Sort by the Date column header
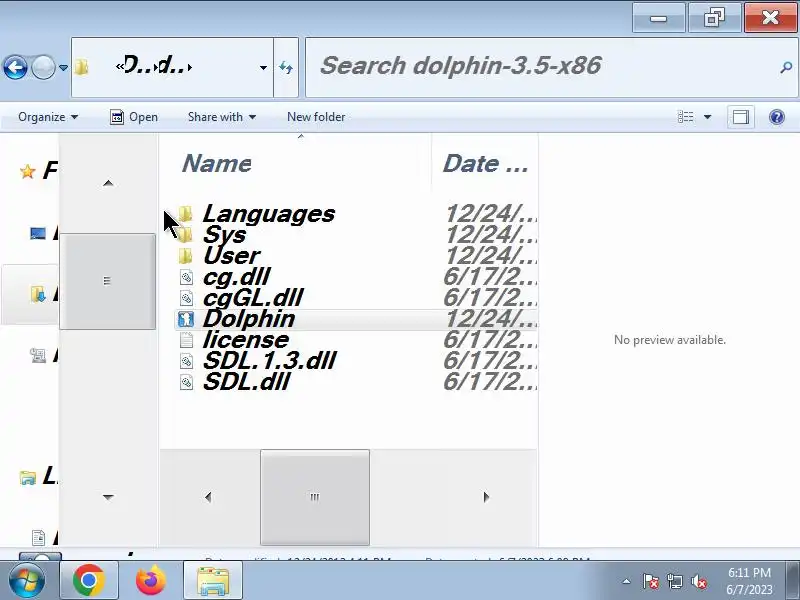 tap(485, 164)
